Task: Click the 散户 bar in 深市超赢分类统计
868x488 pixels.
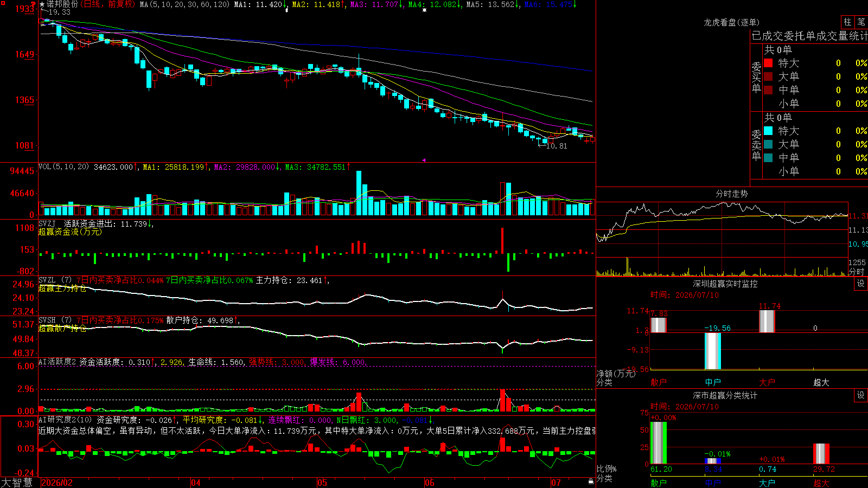Action: click(x=659, y=442)
